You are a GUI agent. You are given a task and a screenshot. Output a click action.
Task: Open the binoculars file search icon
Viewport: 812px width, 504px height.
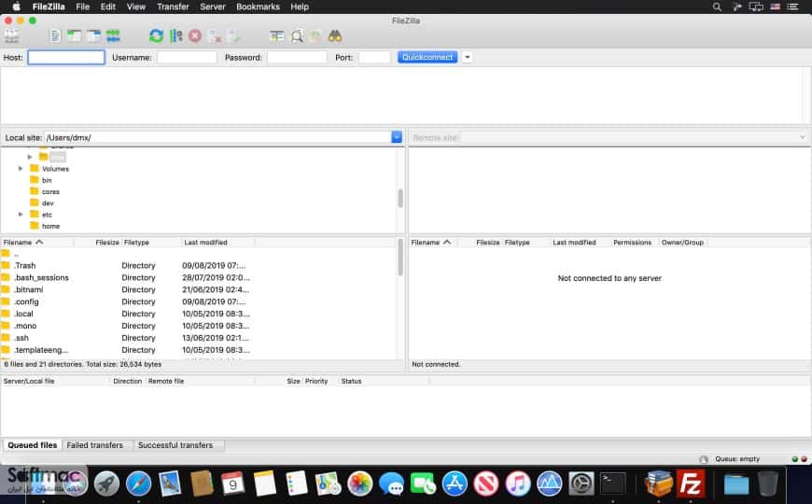[x=335, y=35]
